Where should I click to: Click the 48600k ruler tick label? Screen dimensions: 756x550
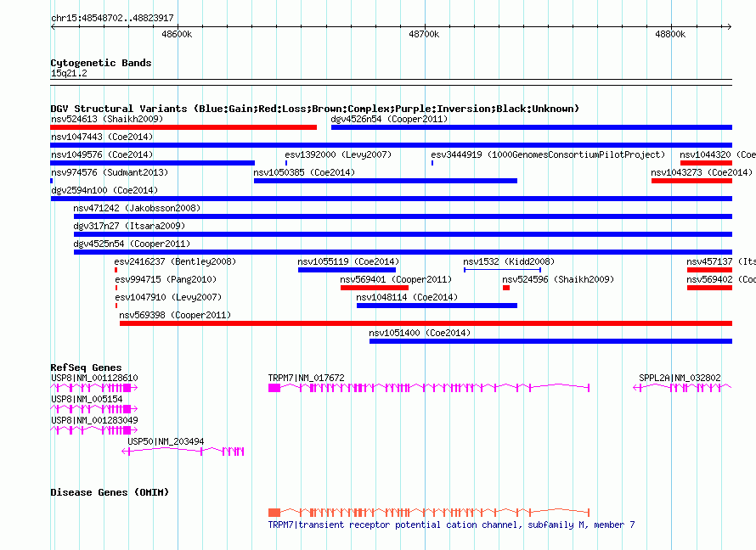[x=177, y=34]
